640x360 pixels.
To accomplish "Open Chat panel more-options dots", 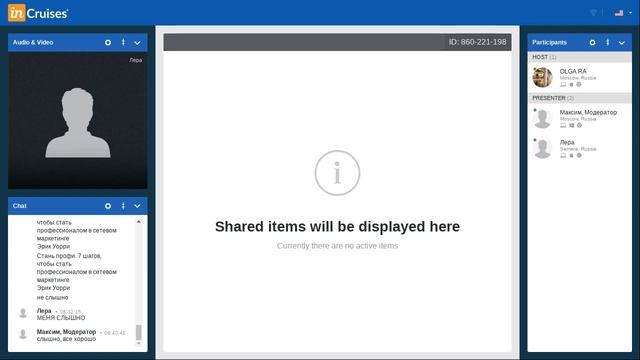I will point(123,206).
